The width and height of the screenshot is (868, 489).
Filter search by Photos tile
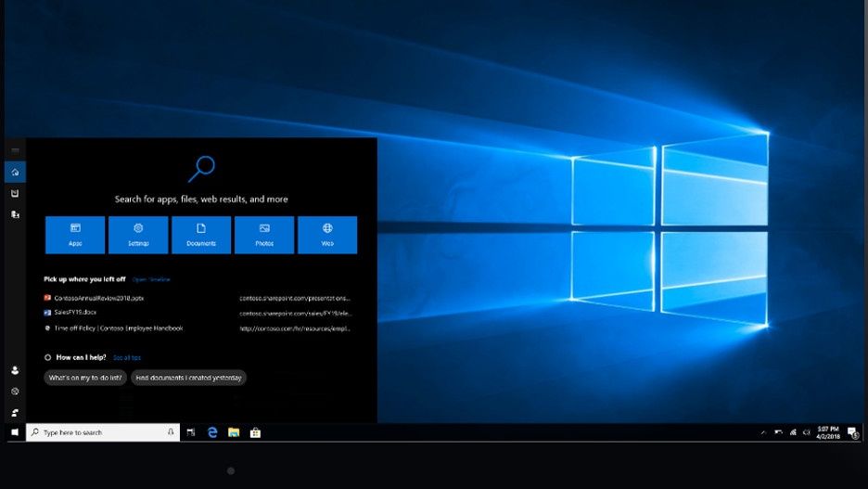pyautogui.click(x=264, y=236)
